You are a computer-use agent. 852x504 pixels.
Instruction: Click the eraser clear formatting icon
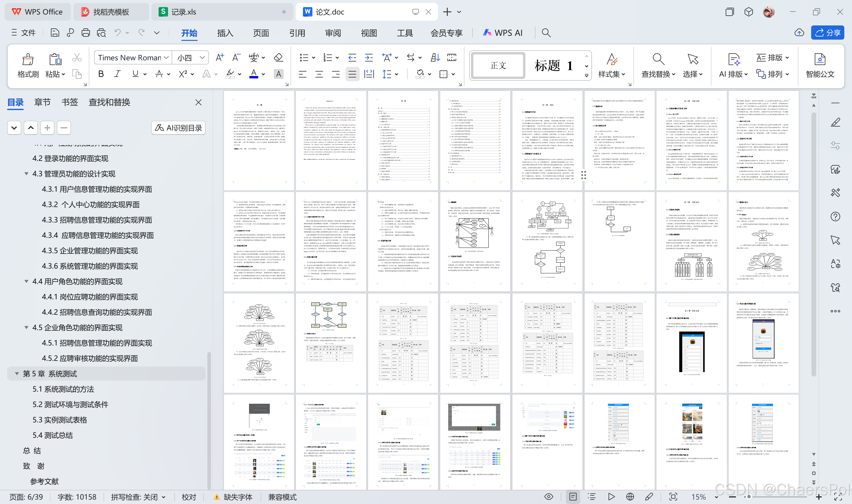278,57
